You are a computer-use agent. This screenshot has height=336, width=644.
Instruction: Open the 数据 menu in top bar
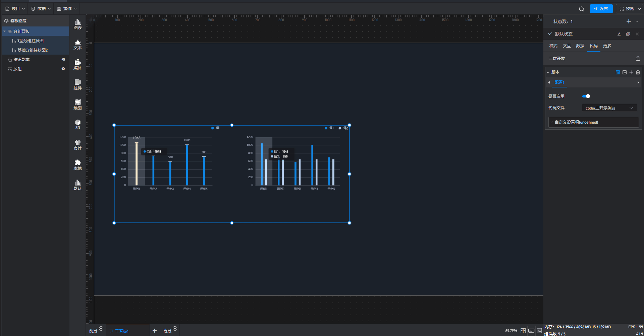pyautogui.click(x=41, y=9)
